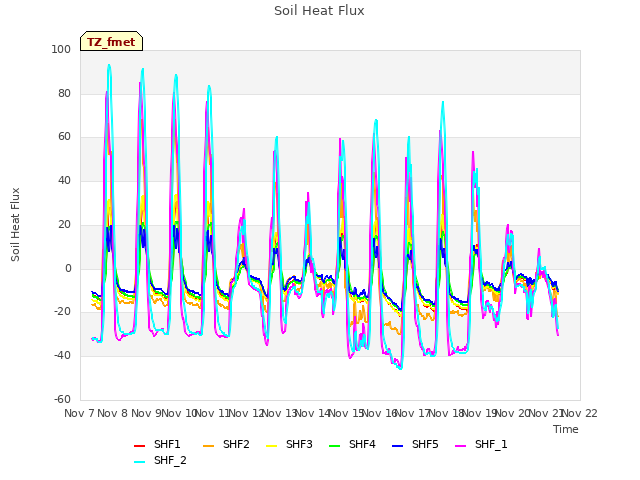Screen dimensions: 640x480
Task: Click the 80 y-axis tick label
Action: (x=64, y=93)
